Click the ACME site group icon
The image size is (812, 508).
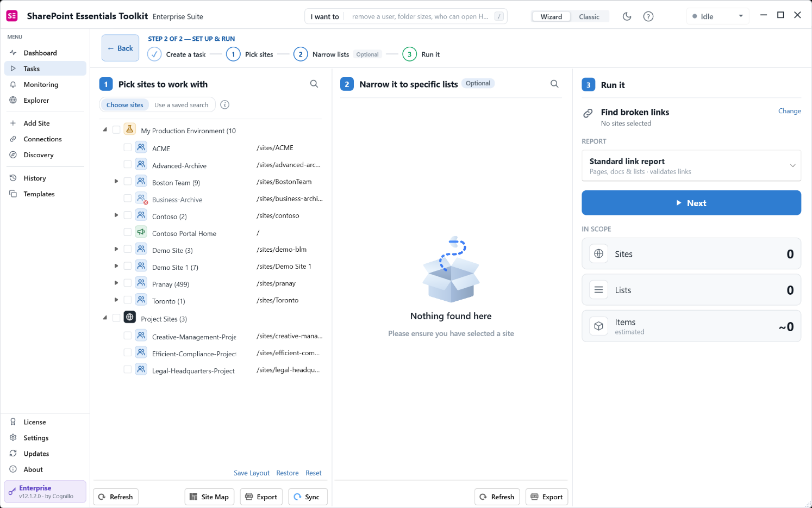141,147
